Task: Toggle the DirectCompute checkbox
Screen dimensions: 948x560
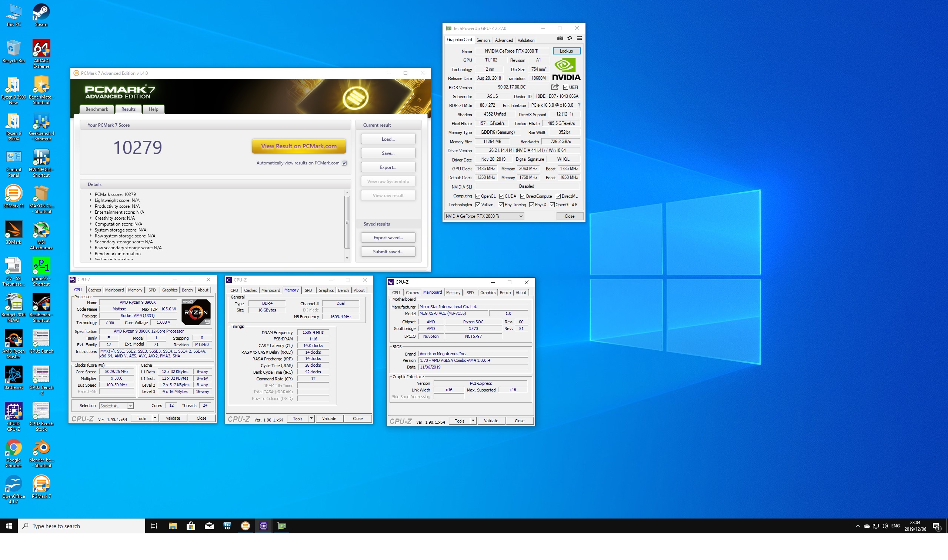Action: [523, 196]
